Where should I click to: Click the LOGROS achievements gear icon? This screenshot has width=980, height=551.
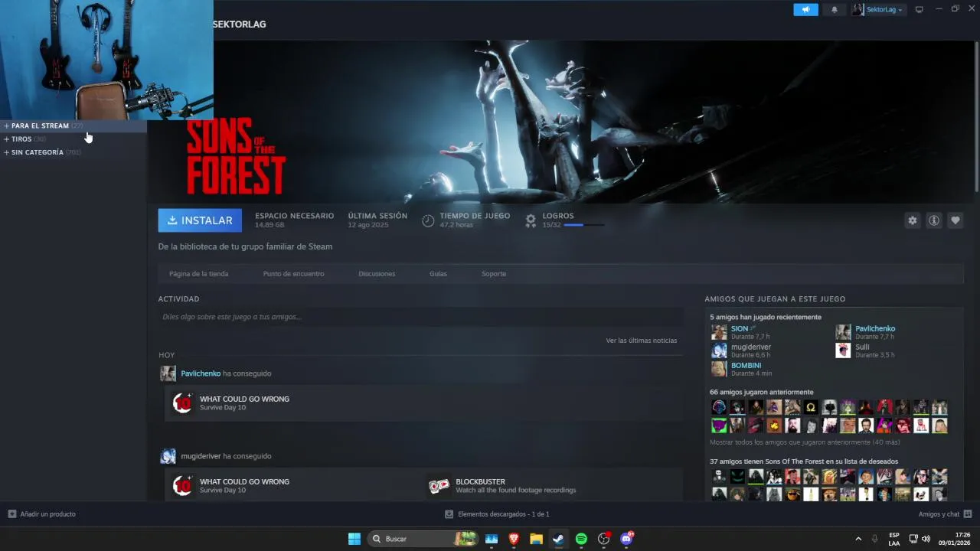[531, 220]
